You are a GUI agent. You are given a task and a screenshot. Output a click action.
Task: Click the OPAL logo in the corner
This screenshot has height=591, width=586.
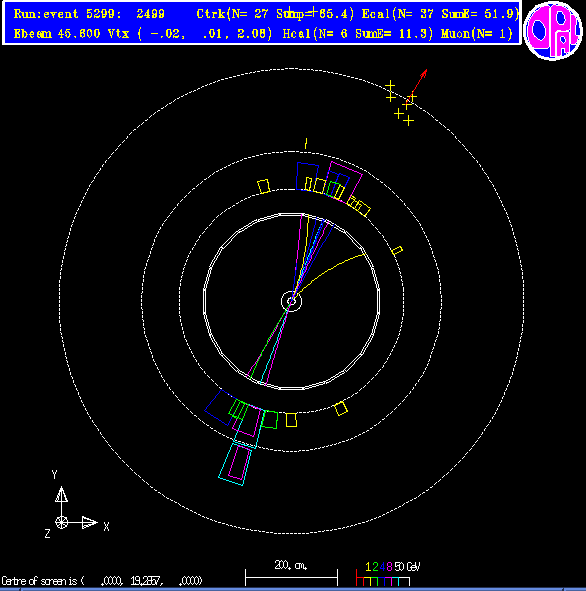point(553,31)
